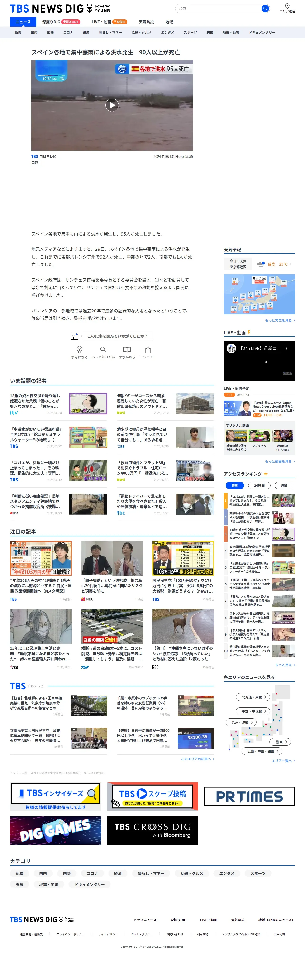Viewport: 305px width, 980px height.
Task: Click もっと天気を見る link
Action: 280,320
